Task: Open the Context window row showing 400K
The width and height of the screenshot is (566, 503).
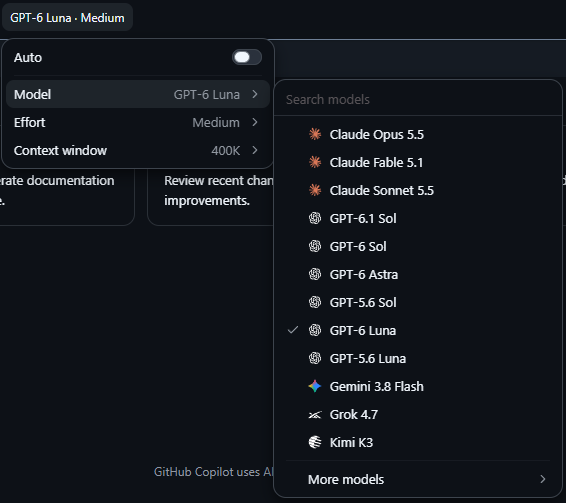Action: 138,150
